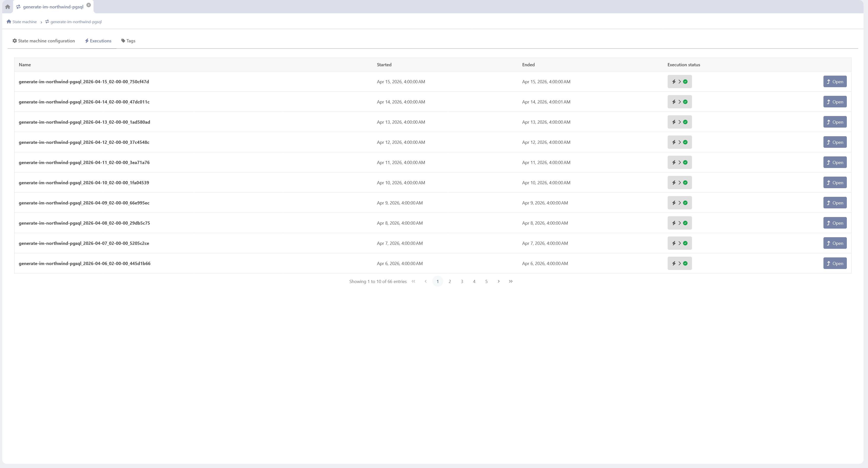Go to page 2
The height and width of the screenshot is (468, 868).
(x=450, y=282)
